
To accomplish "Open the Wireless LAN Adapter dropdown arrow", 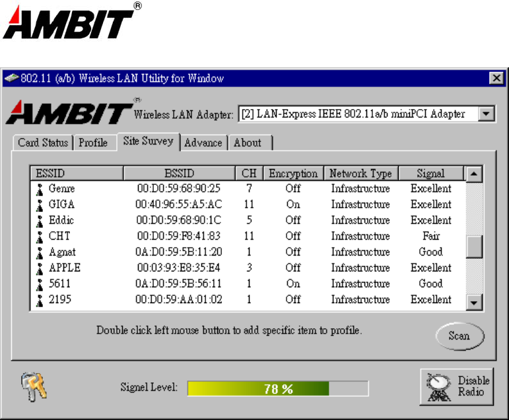I will pos(486,114).
